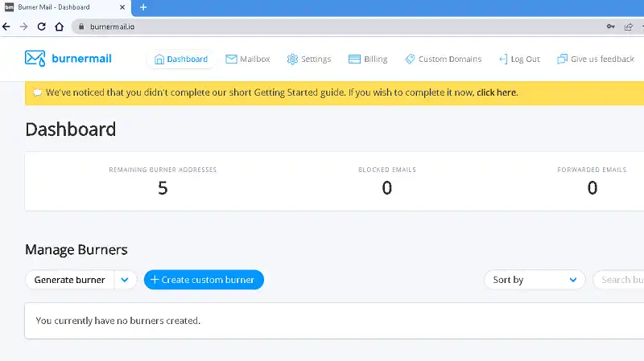
Task: Click Create custom burner button
Action: pyautogui.click(x=204, y=280)
